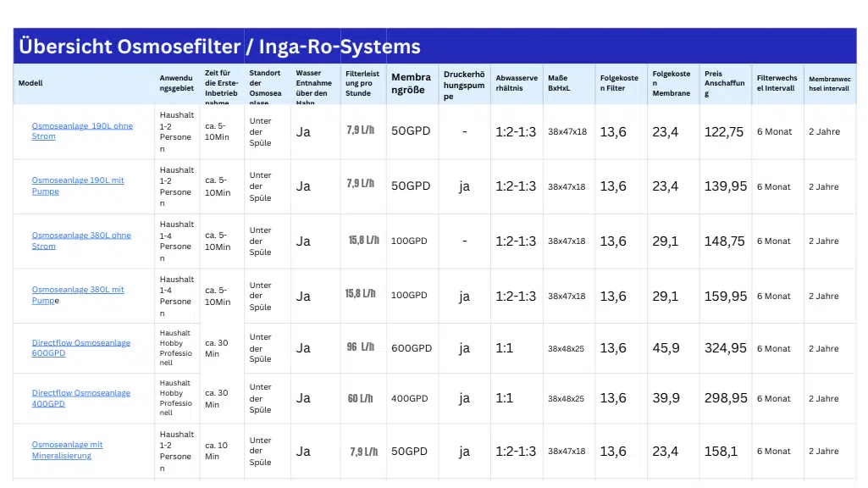The image size is (868, 488).
Task: Click 15,8 L/h in 380L mit Pumpe row
Action: pos(361,294)
